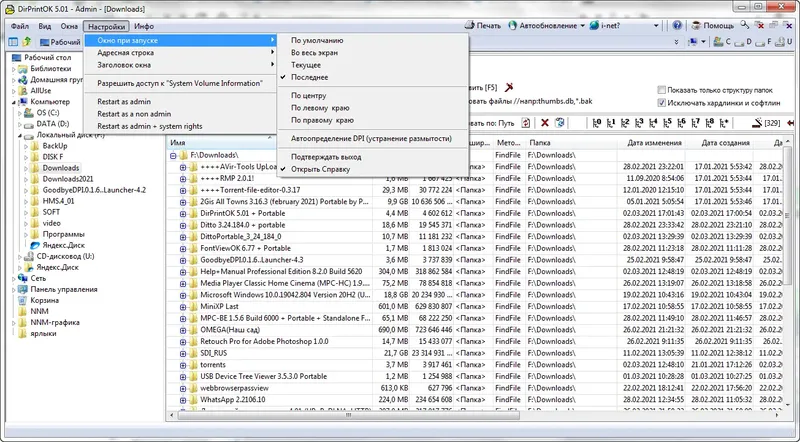Click the drive U toolbar icon
Screen dimensions: 800x442
point(780,42)
